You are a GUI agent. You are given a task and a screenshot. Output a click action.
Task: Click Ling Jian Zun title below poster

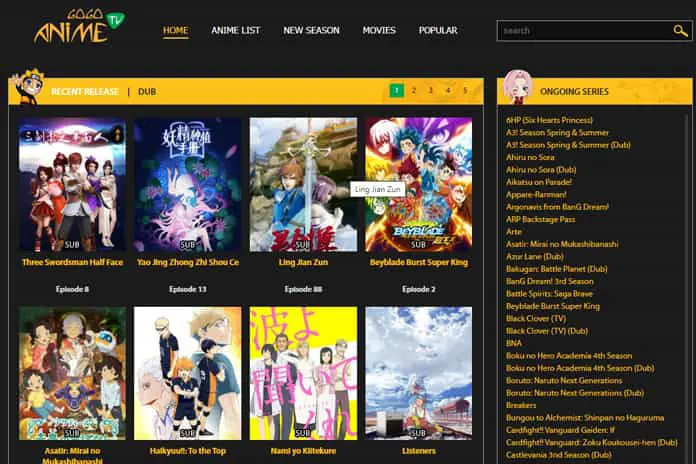(303, 262)
